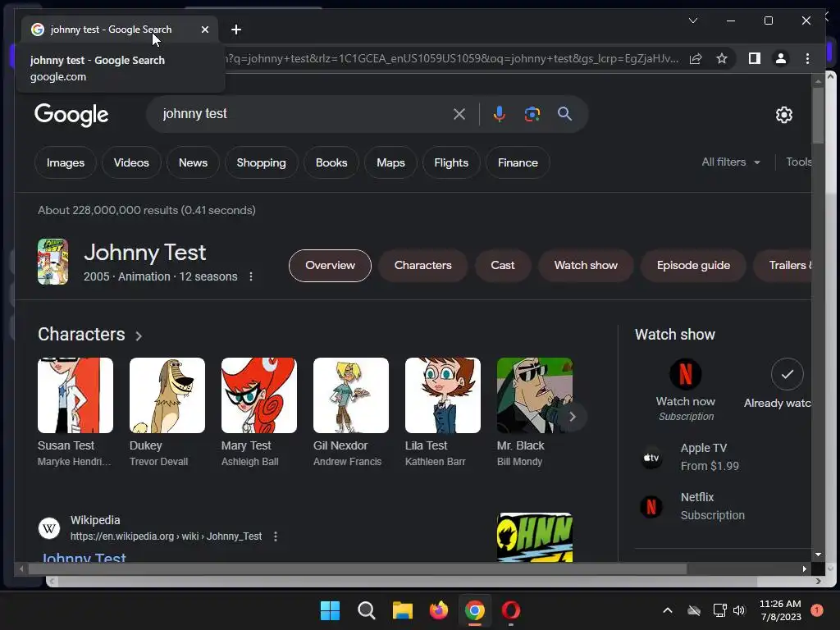Open more options beside 12 seasons
The width and height of the screenshot is (840, 630).
pyautogui.click(x=251, y=276)
